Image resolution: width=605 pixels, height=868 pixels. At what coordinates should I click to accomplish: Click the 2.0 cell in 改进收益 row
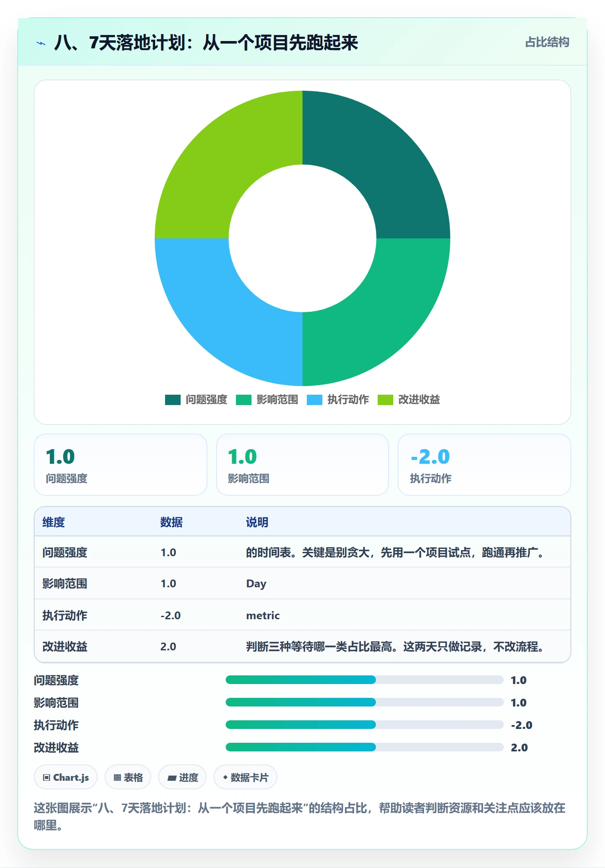[168, 646]
